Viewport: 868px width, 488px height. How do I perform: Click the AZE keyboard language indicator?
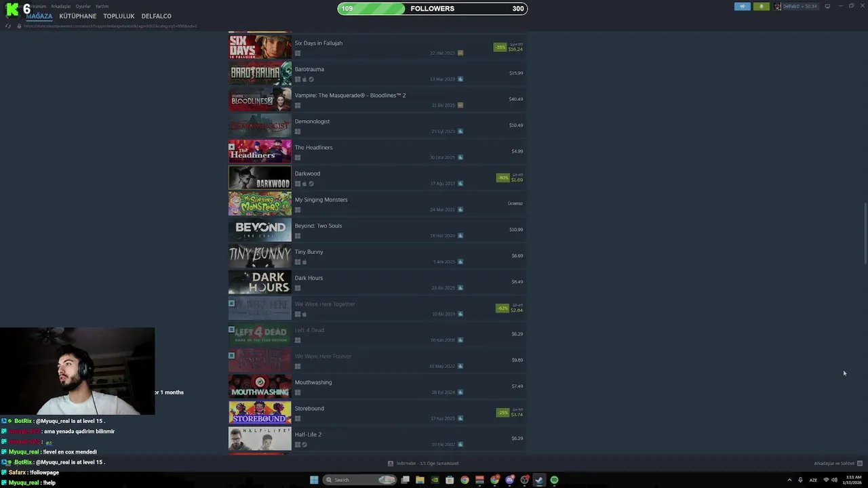pos(813,480)
